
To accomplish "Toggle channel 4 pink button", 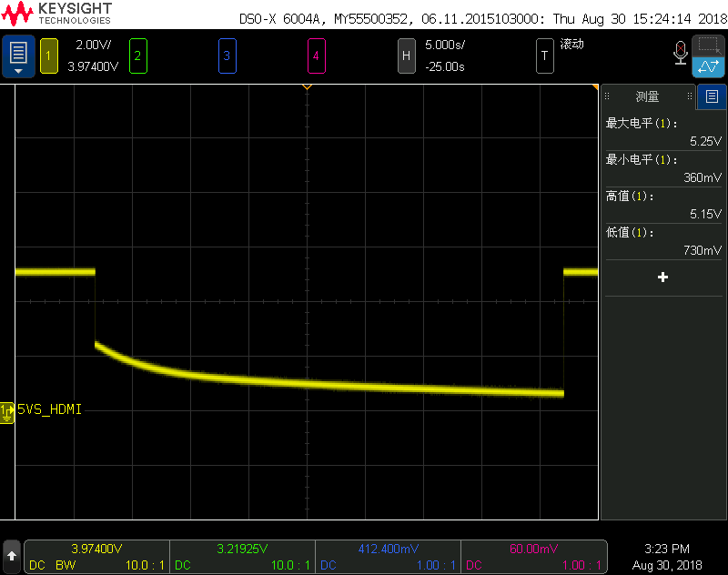I will [x=316, y=56].
